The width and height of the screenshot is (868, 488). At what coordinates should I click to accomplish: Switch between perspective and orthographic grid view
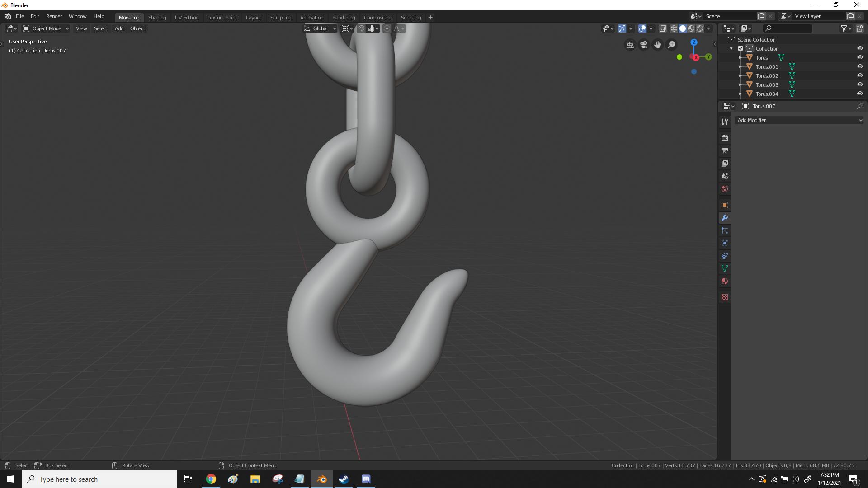tap(630, 45)
